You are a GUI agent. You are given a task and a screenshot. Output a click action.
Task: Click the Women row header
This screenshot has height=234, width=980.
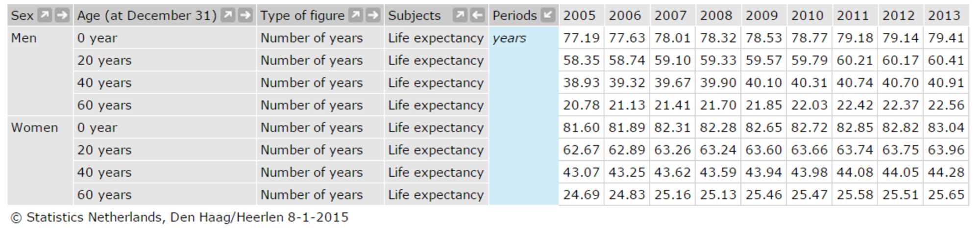pos(34,128)
